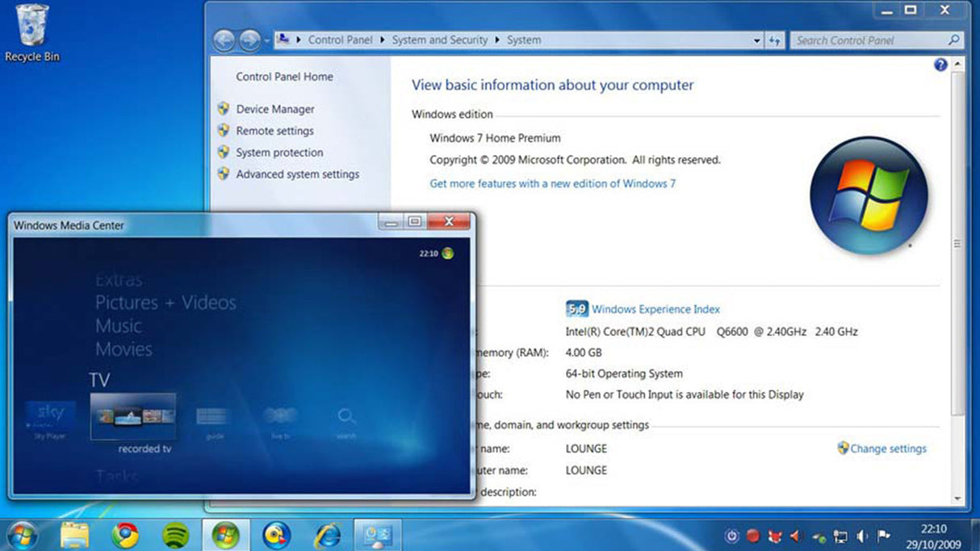This screenshot has width=980, height=551.
Task: Open the address bar history dropdown
Action: (756, 40)
